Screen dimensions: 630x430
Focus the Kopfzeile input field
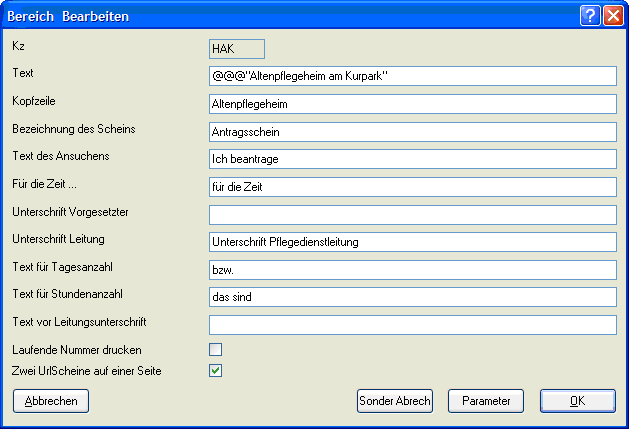point(412,104)
